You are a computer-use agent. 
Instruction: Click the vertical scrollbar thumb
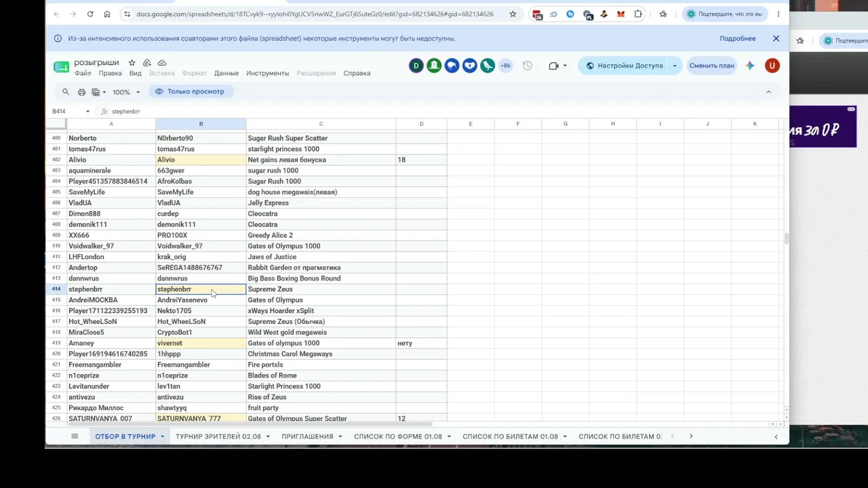click(786, 239)
